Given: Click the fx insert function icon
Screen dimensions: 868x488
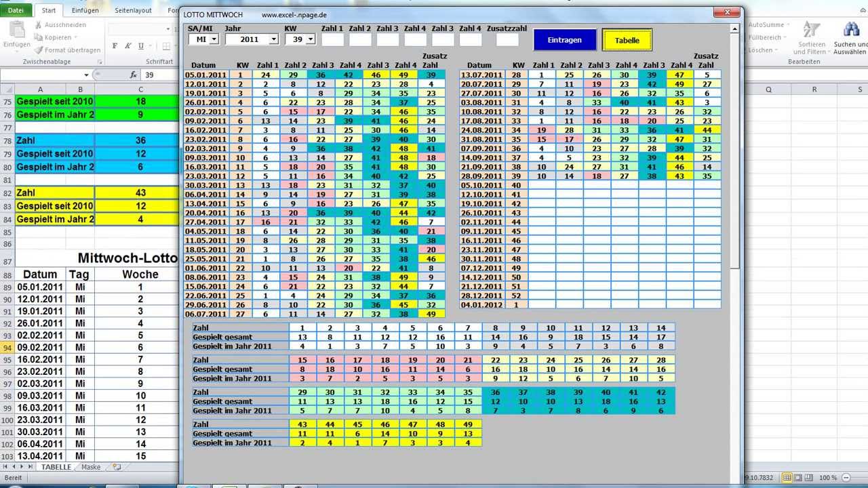Looking at the screenshot, I should pos(134,75).
